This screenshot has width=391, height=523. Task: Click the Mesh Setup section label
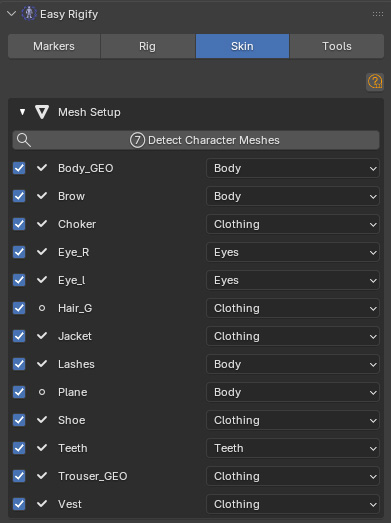point(89,112)
